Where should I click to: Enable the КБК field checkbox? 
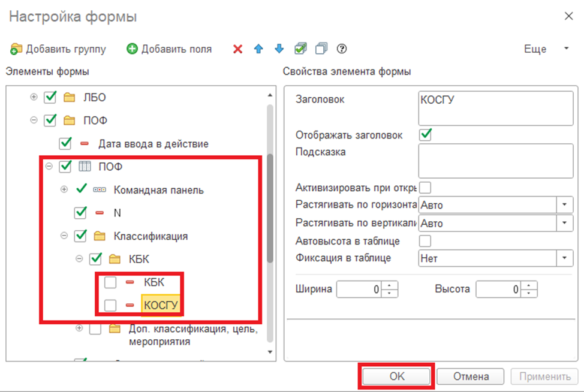pyautogui.click(x=110, y=282)
